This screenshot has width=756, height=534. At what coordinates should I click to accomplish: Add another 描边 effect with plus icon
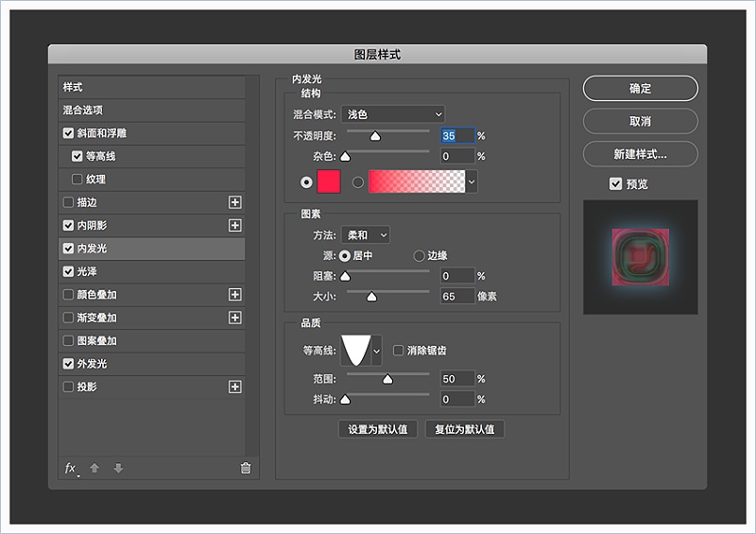[235, 202]
